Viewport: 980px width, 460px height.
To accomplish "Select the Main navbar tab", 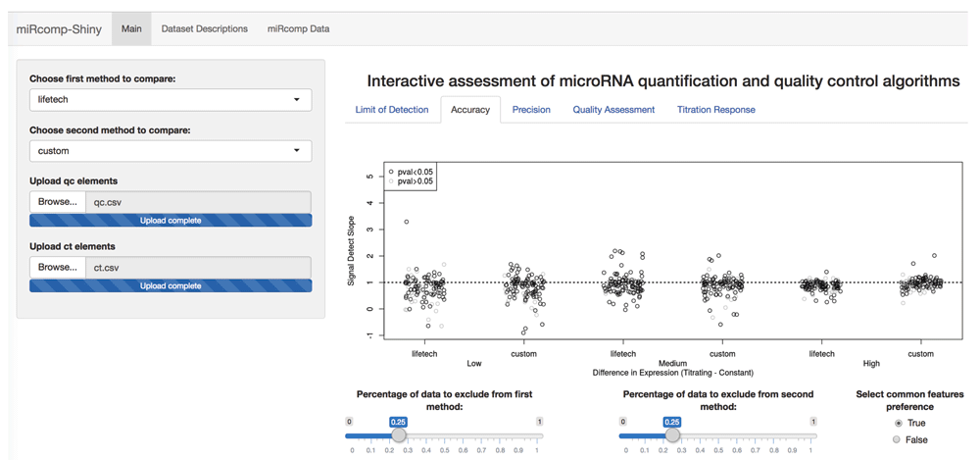I will pos(131,28).
